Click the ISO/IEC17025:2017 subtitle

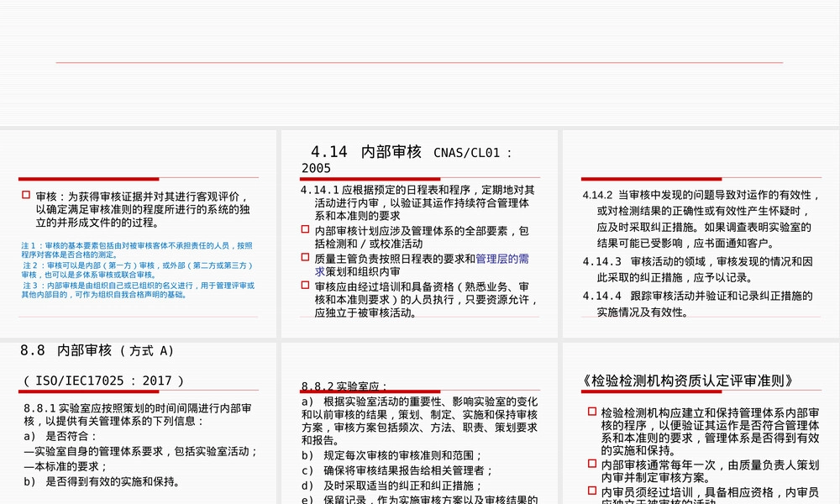104,381
